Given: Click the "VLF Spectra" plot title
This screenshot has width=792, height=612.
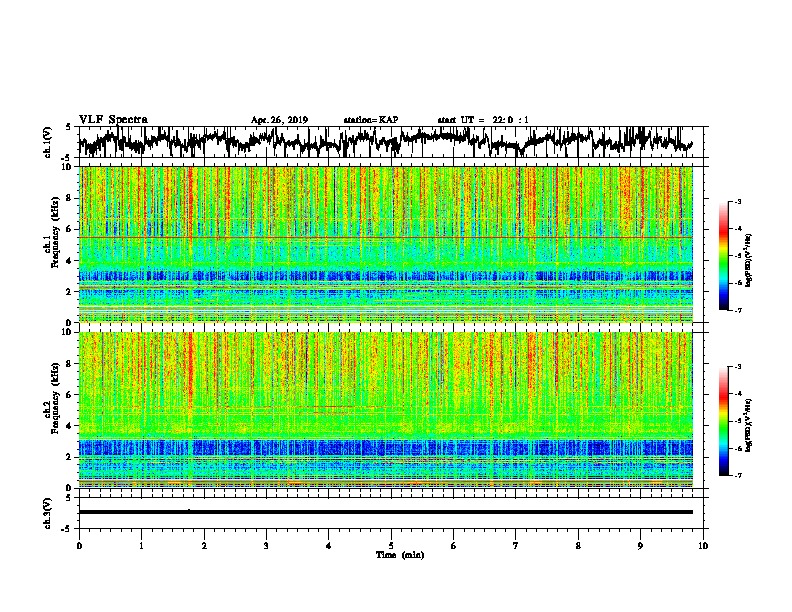Looking at the screenshot, I should (x=113, y=119).
